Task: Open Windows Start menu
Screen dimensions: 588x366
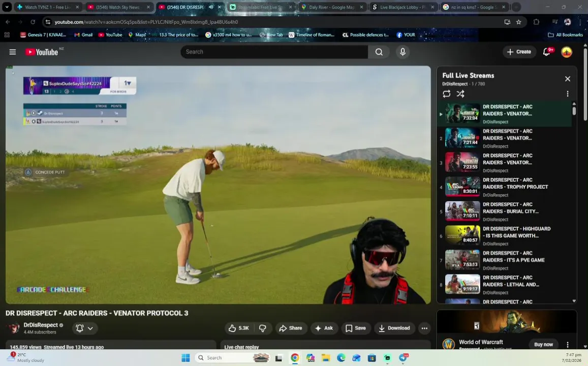Action: coord(185,358)
